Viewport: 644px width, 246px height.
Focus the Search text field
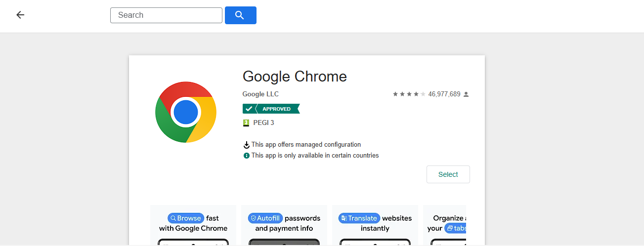point(166,15)
